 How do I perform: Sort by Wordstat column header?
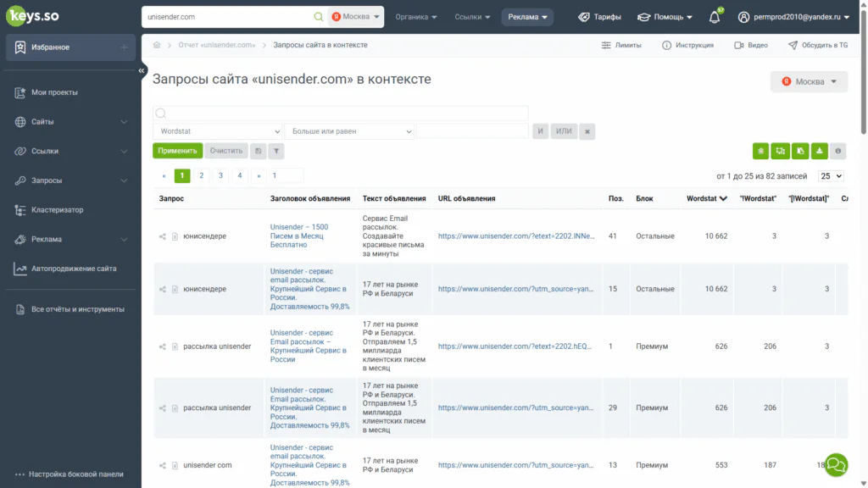coord(706,198)
